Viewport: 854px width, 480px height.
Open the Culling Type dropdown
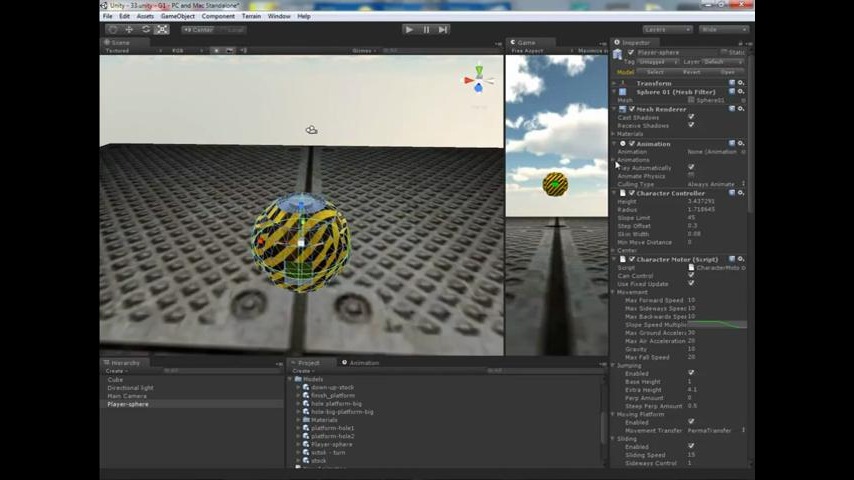pos(714,184)
